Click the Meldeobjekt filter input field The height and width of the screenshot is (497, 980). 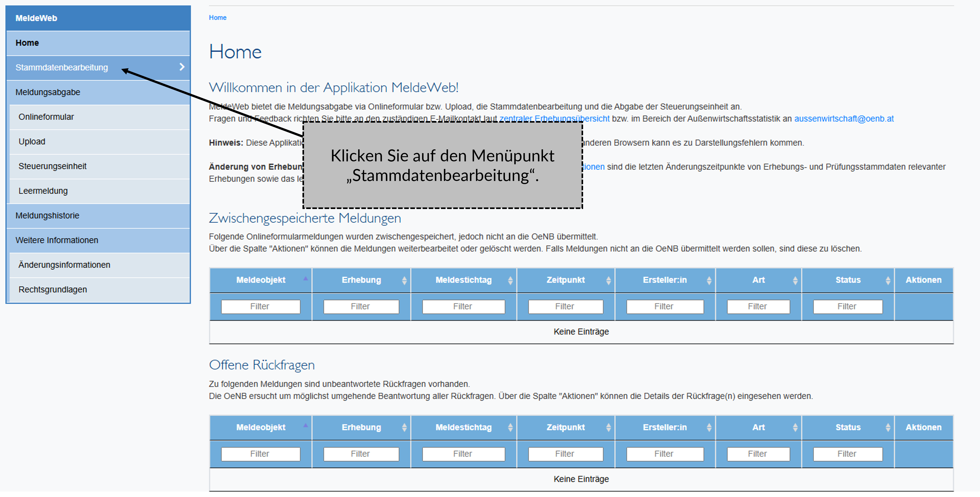pyautogui.click(x=261, y=306)
